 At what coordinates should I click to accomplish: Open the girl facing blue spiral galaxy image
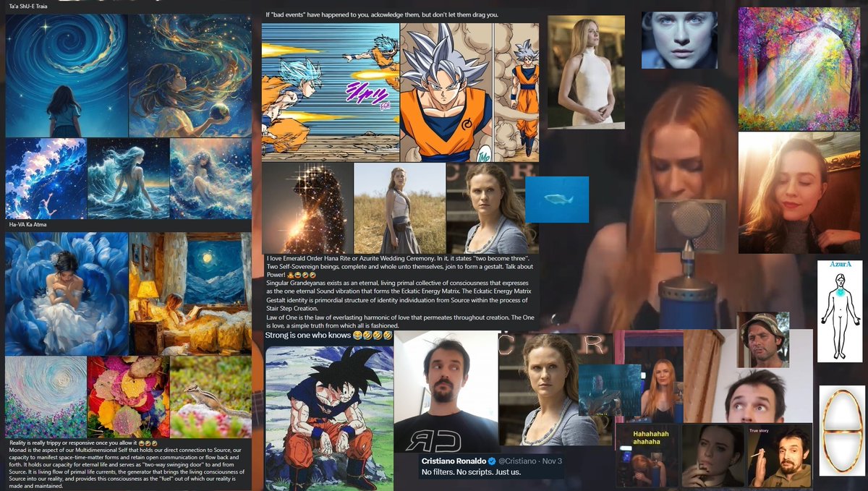tap(66, 76)
